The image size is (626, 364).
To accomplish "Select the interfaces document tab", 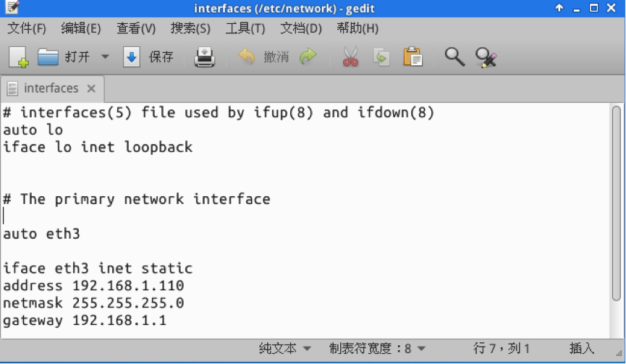I will pyautogui.click(x=51, y=88).
